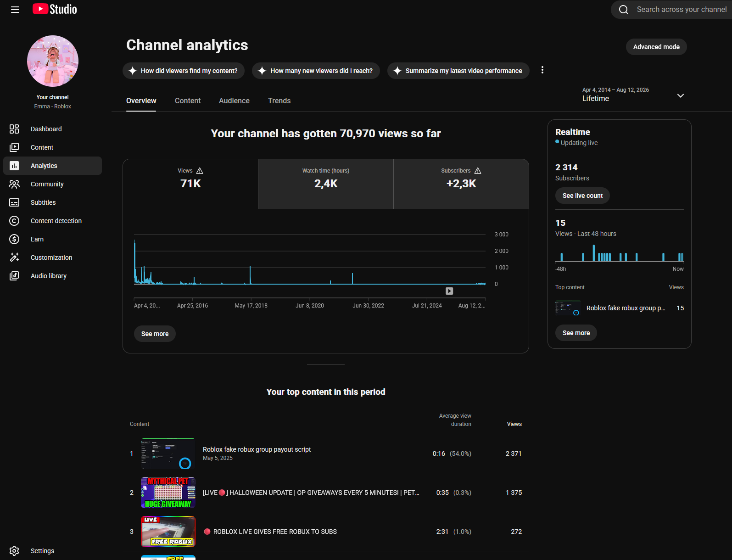
Task: Click See more under the views chart
Action: 155,334
